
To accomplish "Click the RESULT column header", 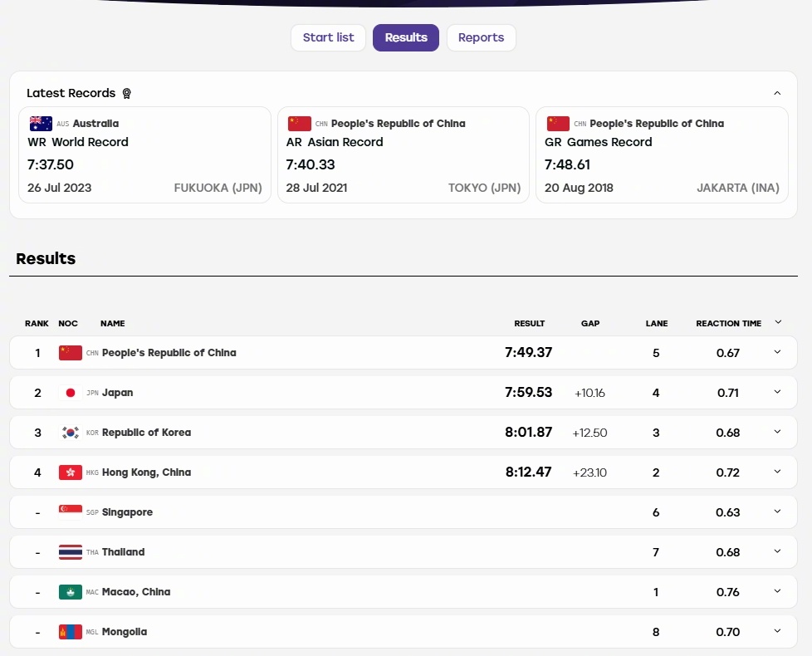I will [x=529, y=324].
